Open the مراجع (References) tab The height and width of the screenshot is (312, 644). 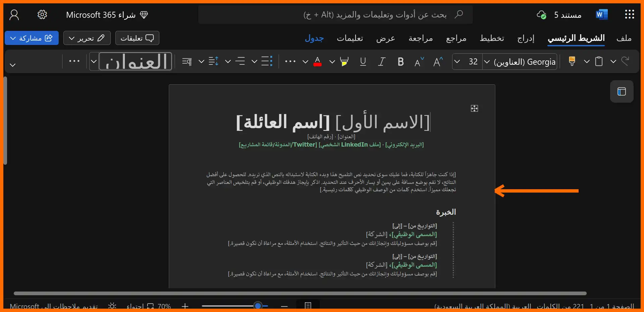(x=456, y=38)
